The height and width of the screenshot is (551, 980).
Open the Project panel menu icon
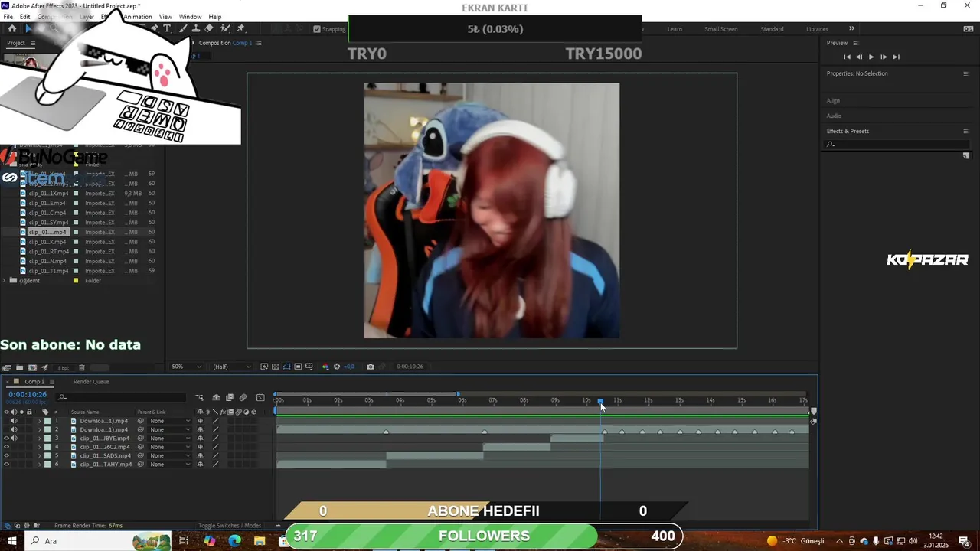pos(32,43)
